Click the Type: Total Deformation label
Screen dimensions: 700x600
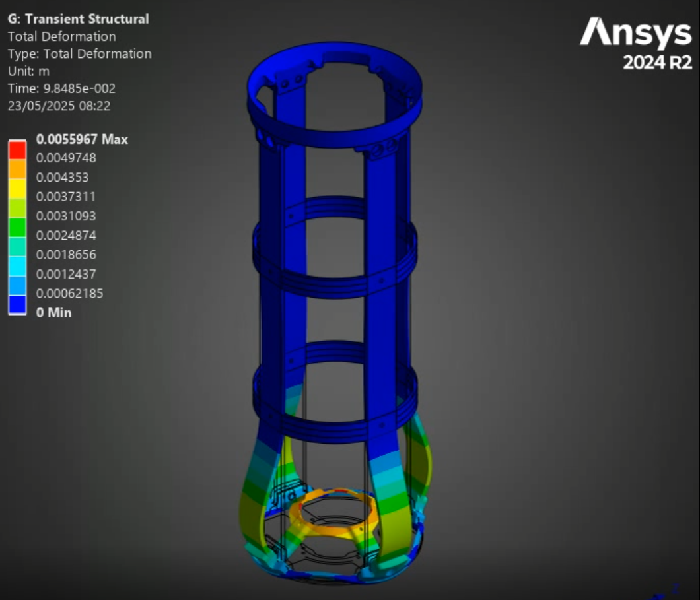click(x=79, y=53)
